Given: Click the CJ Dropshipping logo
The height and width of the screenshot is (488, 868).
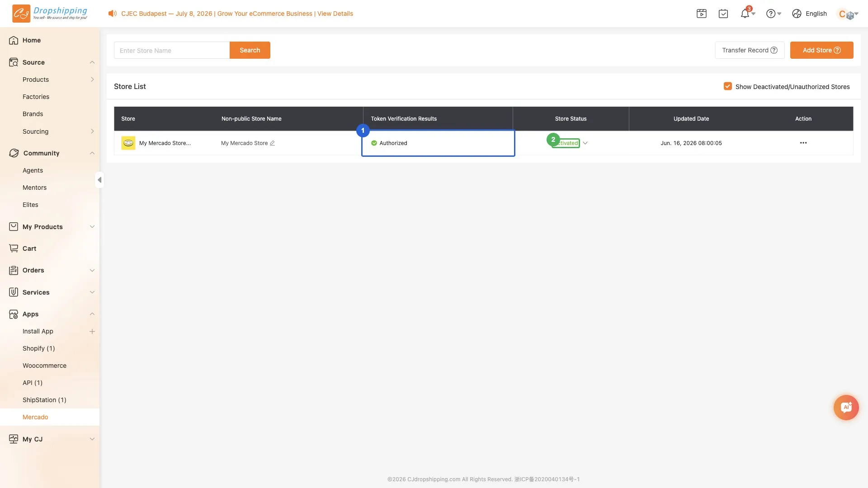Looking at the screenshot, I should [x=50, y=14].
